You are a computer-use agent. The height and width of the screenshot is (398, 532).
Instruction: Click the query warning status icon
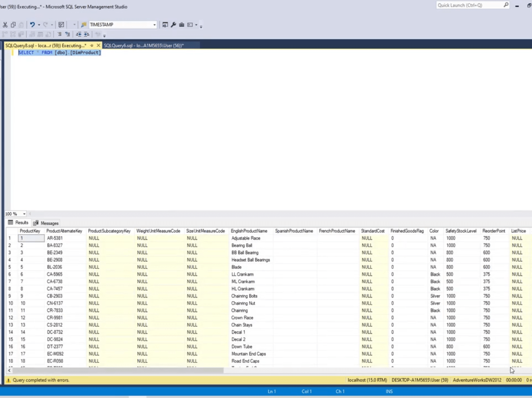tap(8, 380)
